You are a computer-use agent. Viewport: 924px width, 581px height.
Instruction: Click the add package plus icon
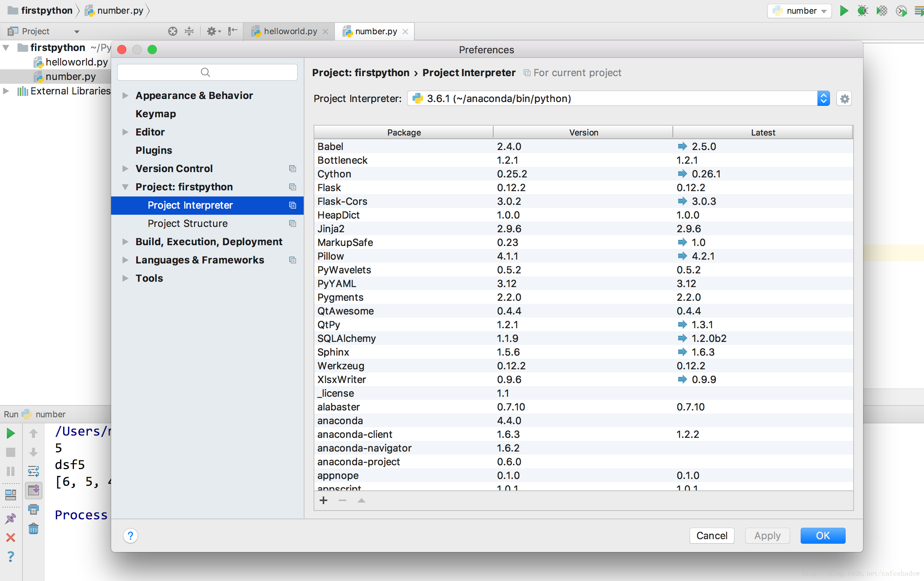coord(323,501)
